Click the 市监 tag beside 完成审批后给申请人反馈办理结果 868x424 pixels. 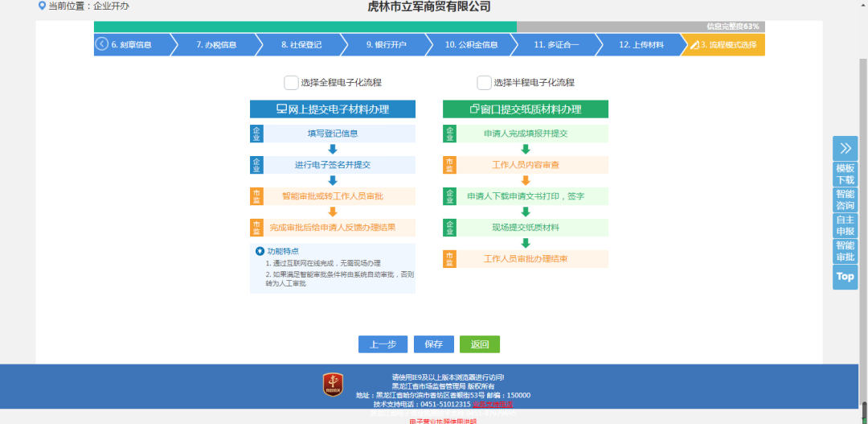(256, 227)
